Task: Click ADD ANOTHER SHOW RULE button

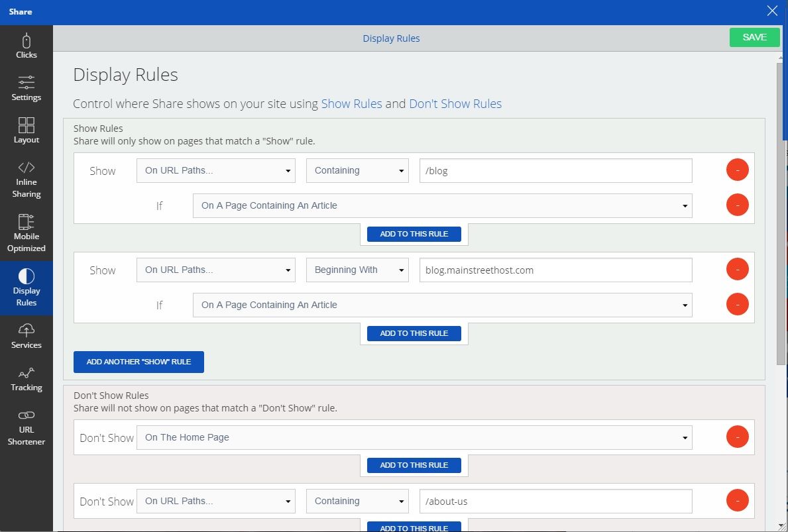Action: pos(139,362)
